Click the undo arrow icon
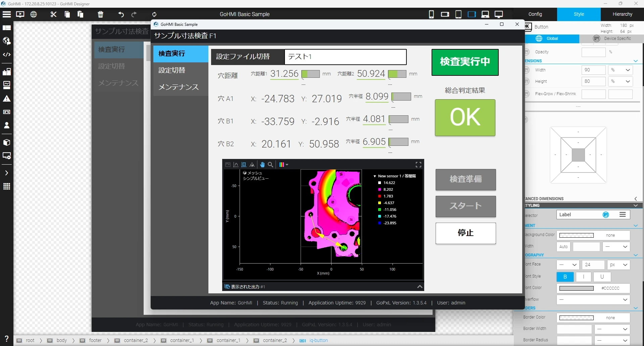Screen dimensions: 644x346 click(x=121, y=14)
